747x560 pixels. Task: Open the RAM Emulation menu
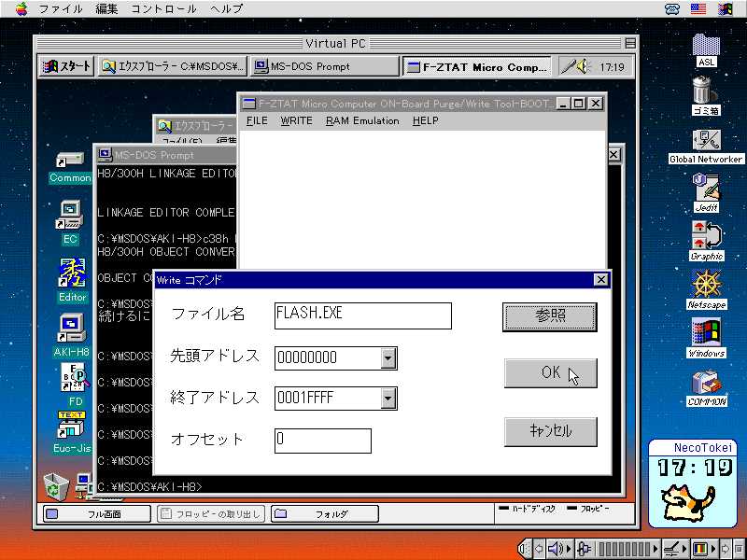pos(362,121)
